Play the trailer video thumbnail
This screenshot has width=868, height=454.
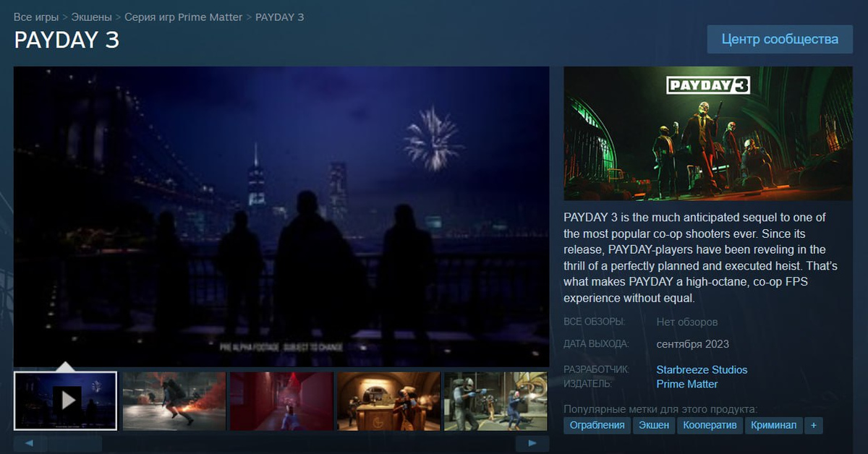(x=66, y=400)
